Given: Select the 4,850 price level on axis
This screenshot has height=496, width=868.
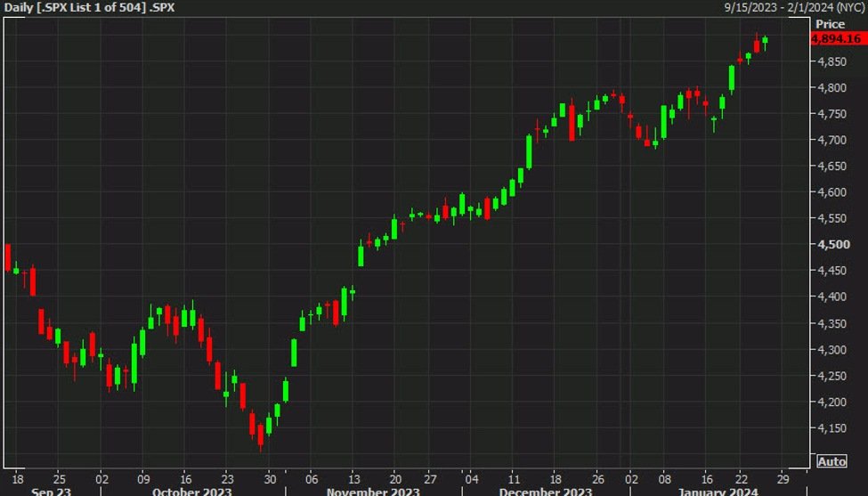Looking at the screenshot, I should 832,61.
